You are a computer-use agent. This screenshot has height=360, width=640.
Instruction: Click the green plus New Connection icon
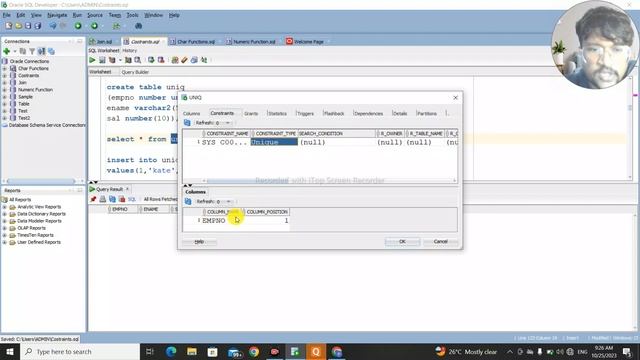pyautogui.click(x=7, y=51)
